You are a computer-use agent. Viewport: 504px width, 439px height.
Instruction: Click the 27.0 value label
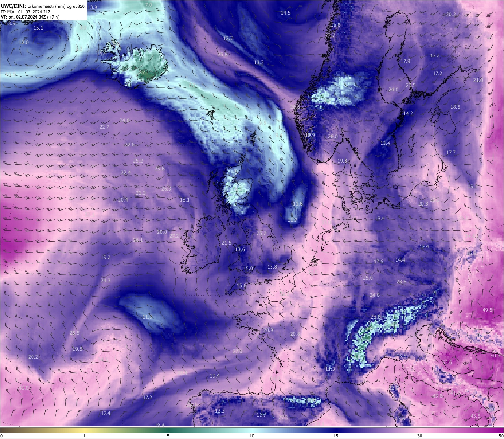click(237, 351)
